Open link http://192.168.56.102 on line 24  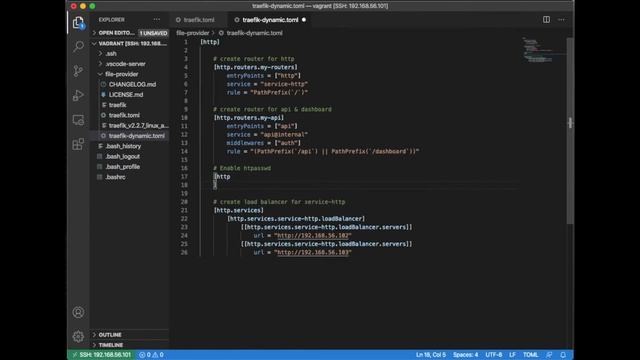(x=313, y=236)
